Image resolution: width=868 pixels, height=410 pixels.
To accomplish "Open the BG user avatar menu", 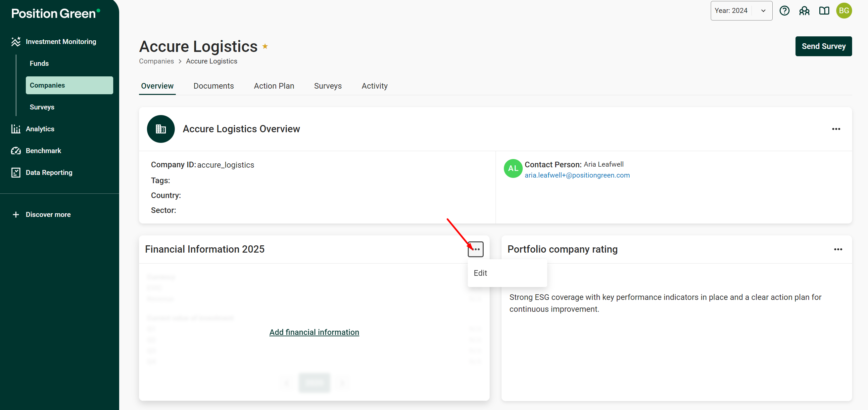I will 844,11.
